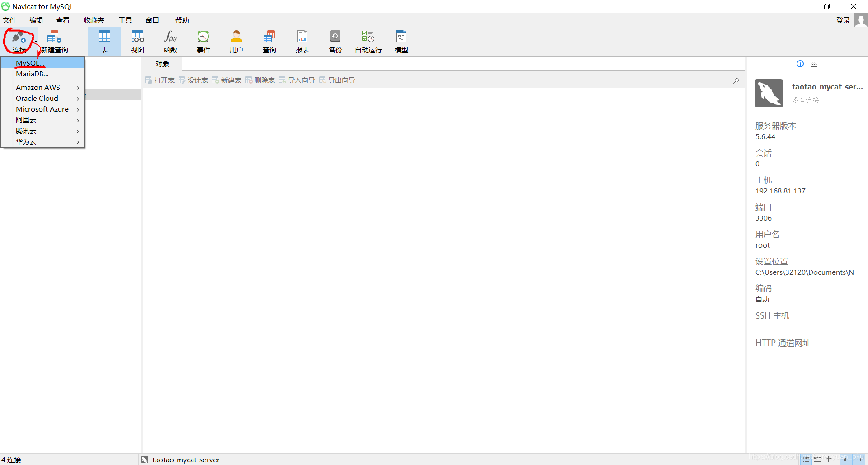Open the 模型 (Model) section
This screenshot has height=465, width=868.
click(x=401, y=42)
